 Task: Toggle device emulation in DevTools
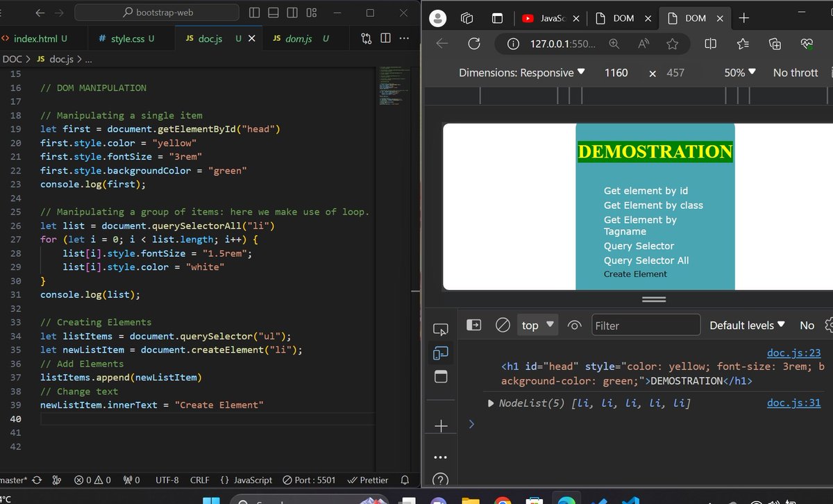(440, 353)
